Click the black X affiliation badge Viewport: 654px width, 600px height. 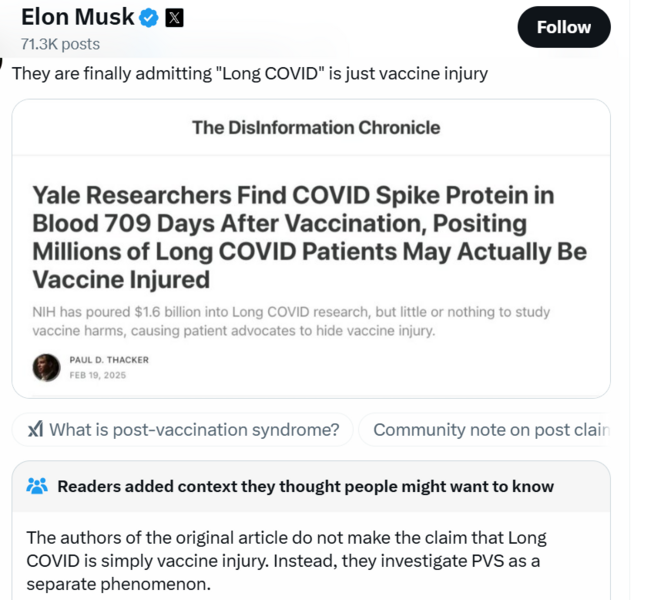click(174, 18)
